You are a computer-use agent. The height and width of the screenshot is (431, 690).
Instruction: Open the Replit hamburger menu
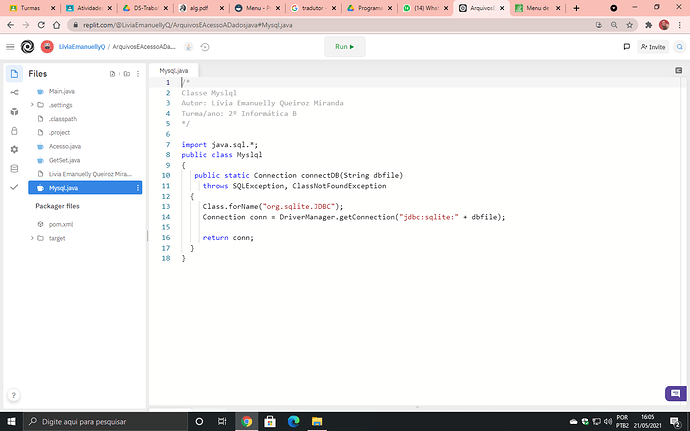[x=10, y=47]
